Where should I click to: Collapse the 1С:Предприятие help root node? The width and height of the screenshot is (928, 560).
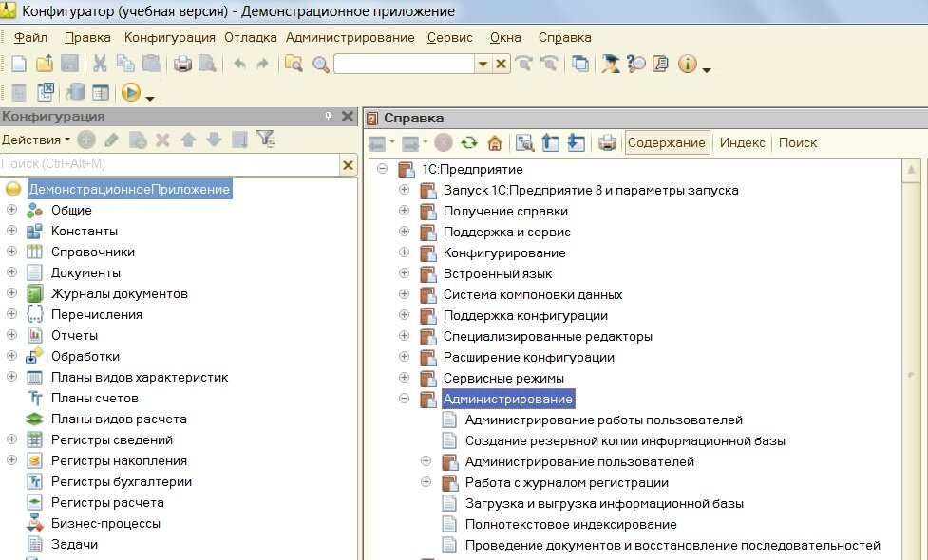[383, 169]
